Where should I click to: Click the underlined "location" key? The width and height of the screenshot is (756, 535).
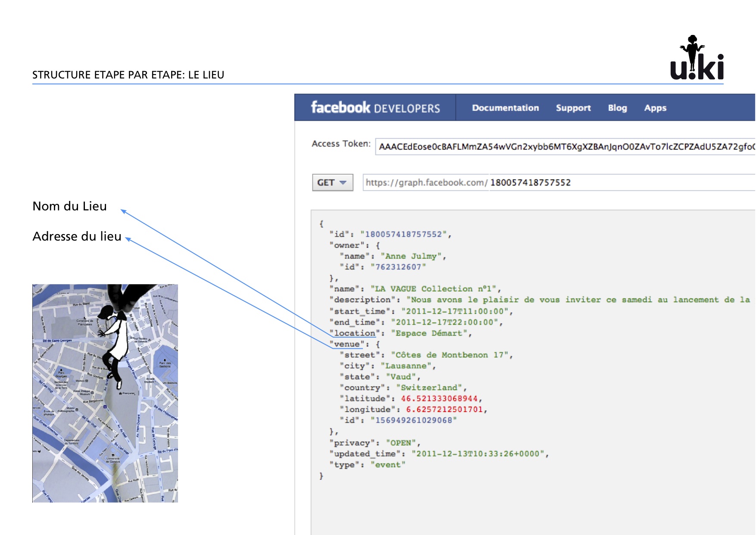[x=355, y=333]
